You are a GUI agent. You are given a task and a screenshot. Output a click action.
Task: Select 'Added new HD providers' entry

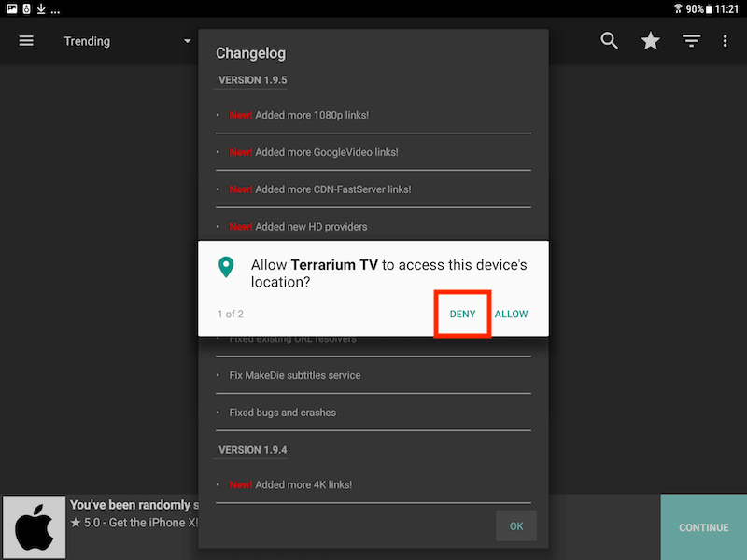pyautogui.click(x=373, y=227)
